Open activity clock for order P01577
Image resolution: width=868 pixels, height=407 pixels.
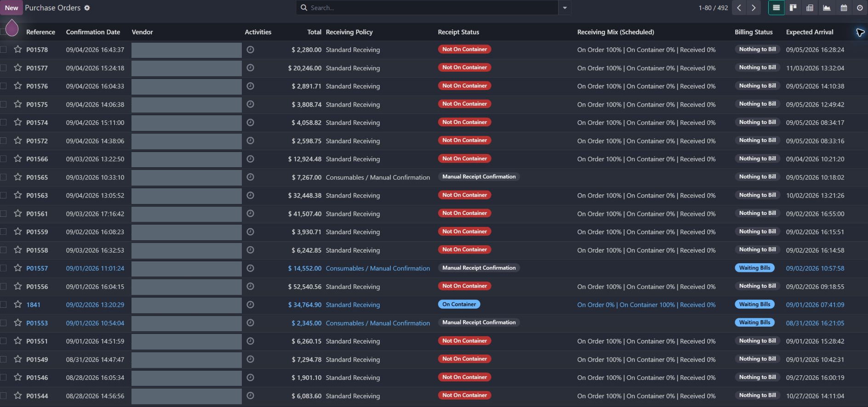pos(250,68)
